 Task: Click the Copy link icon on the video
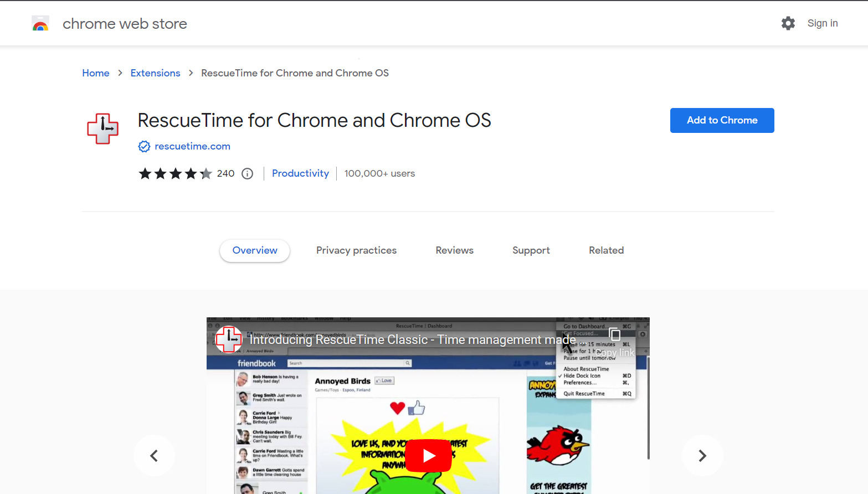(x=615, y=335)
